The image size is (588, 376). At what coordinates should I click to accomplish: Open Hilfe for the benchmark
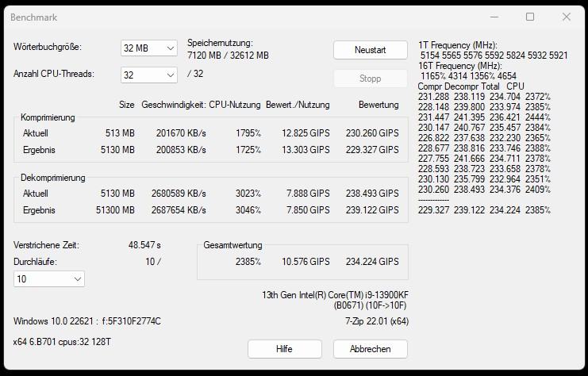pos(285,349)
